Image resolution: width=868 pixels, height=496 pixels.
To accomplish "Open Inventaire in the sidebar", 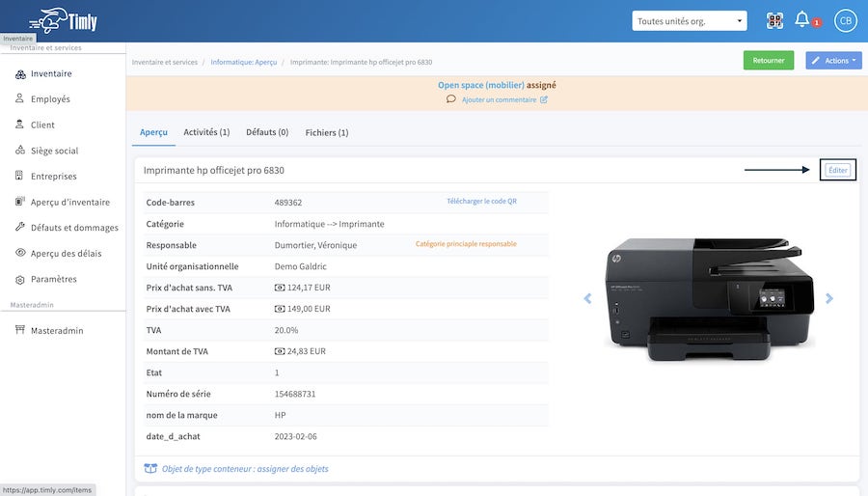I will [x=51, y=73].
